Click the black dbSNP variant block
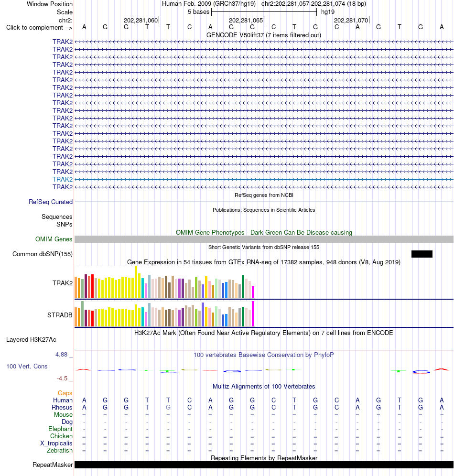This screenshot has width=454, height=476. 422,254
